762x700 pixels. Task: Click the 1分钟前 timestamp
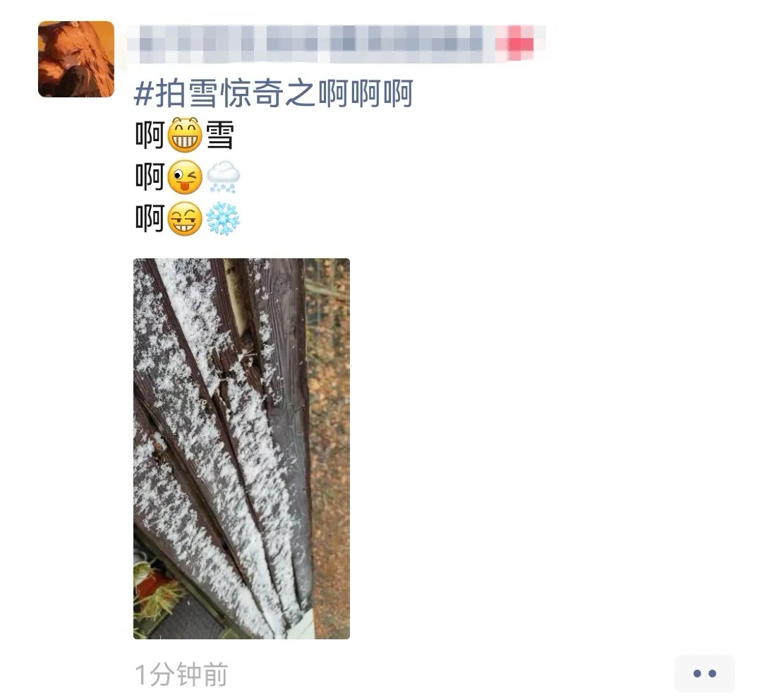(181, 674)
